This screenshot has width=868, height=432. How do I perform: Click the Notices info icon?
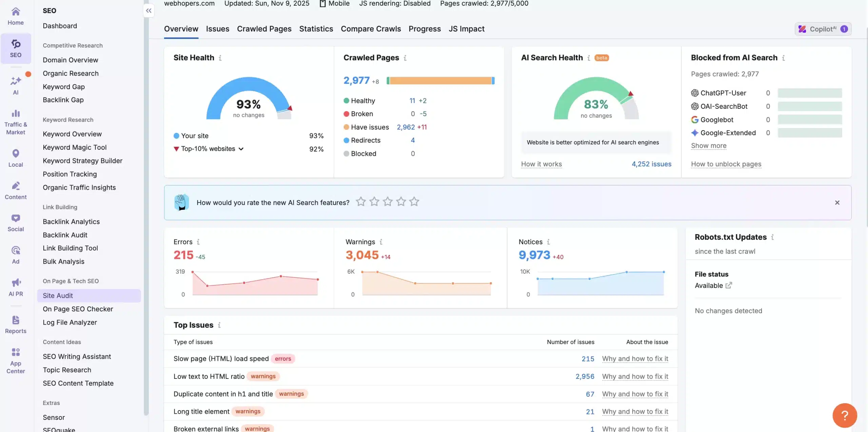point(548,242)
